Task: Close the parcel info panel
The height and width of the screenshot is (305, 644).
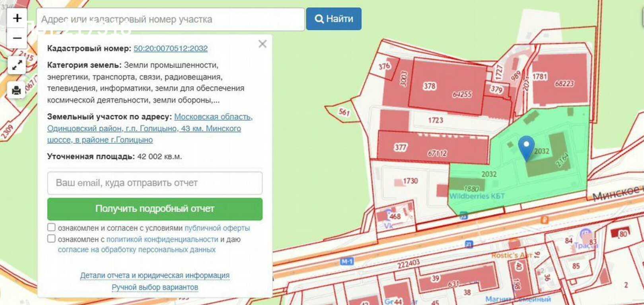Action: [262, 44]
